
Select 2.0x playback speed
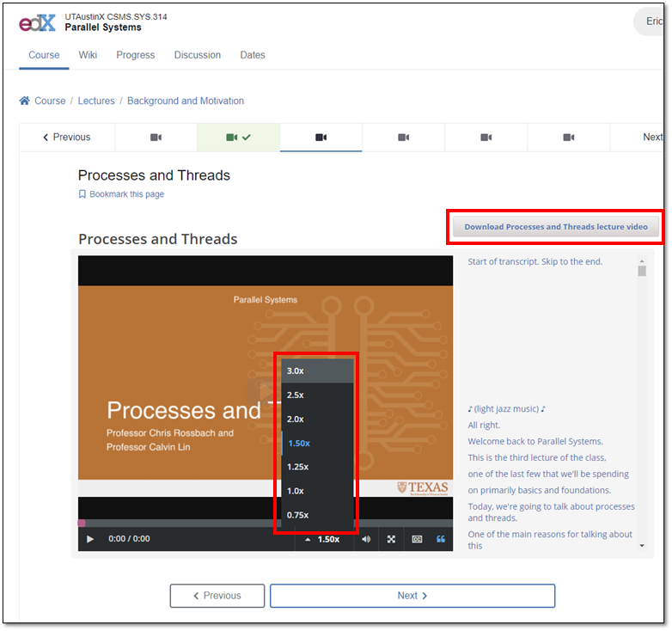tap(317, 419)
